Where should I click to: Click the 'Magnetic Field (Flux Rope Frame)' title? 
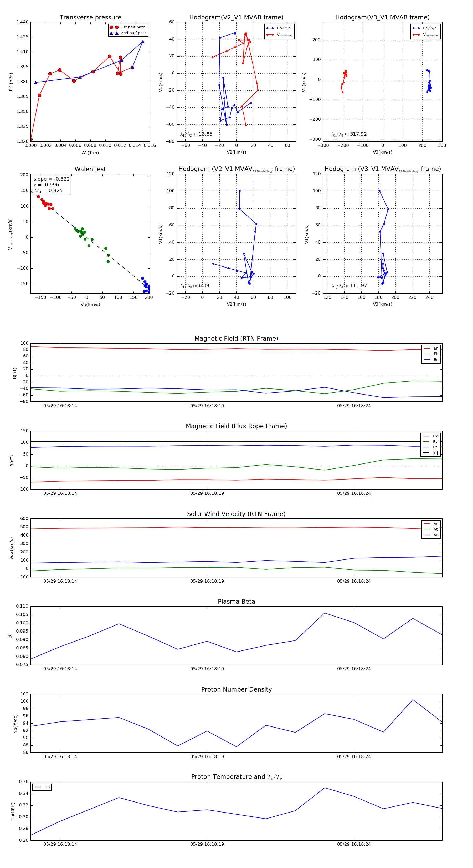236,426
